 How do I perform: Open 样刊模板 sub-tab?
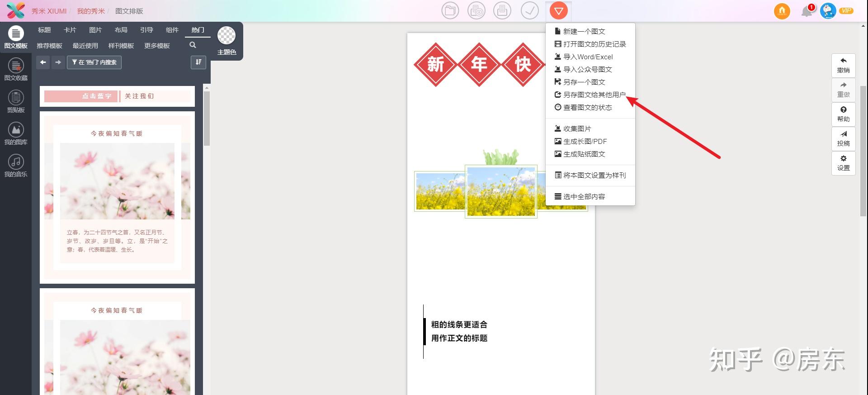pyautogui.click(x=121, y=46)
